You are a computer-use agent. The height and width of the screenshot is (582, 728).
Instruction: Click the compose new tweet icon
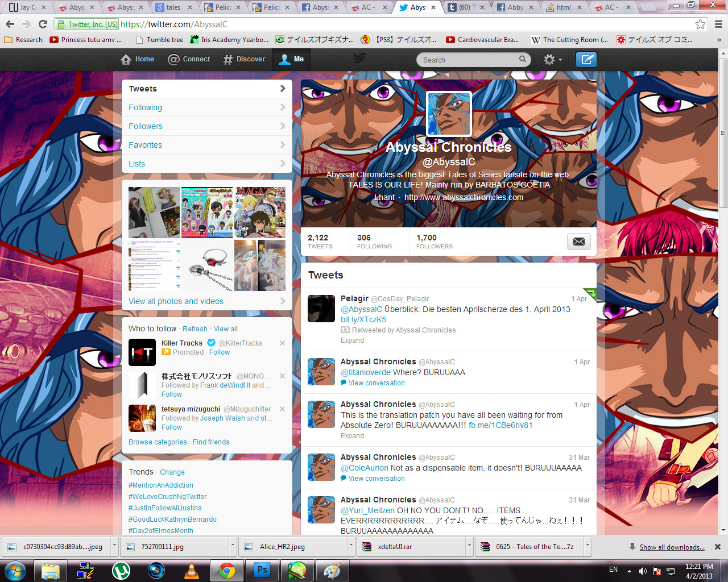pyautogui.click(x=586, y=59)
